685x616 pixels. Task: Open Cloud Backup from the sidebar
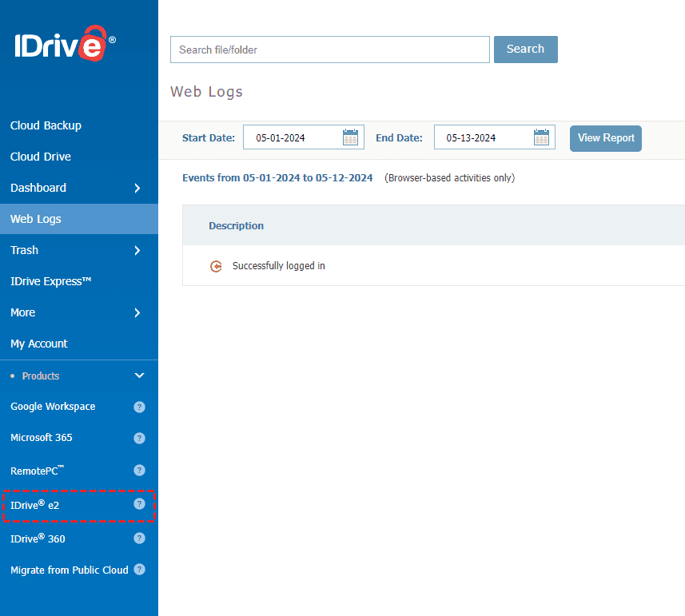(46, 125)
